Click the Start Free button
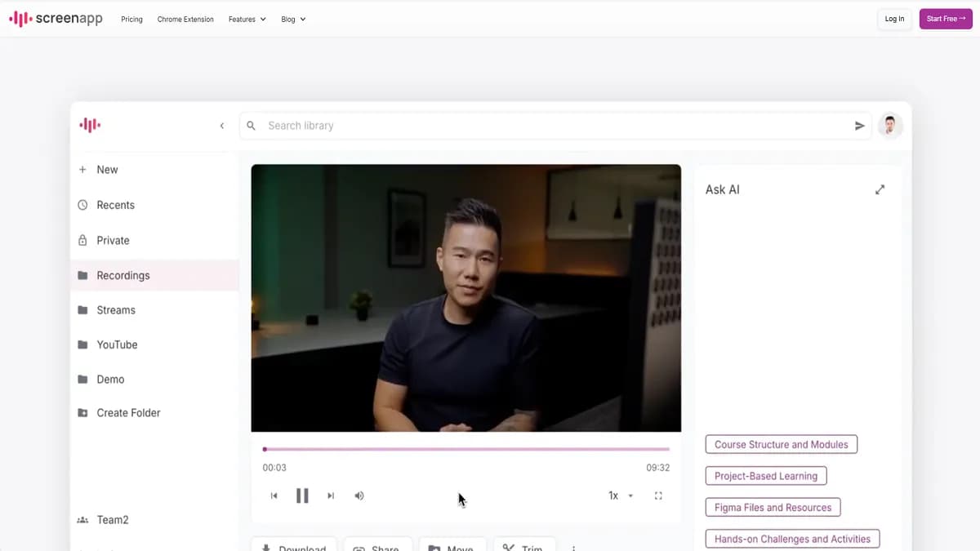The image size is (980, 551). coord(946,19)
